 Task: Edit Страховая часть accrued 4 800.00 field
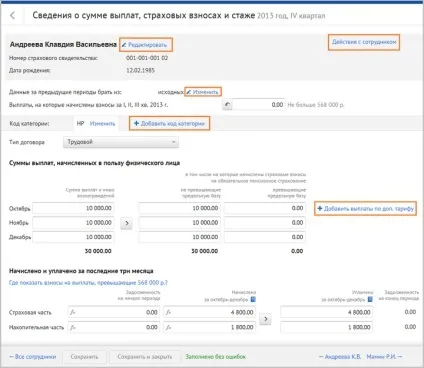[210, 312]
